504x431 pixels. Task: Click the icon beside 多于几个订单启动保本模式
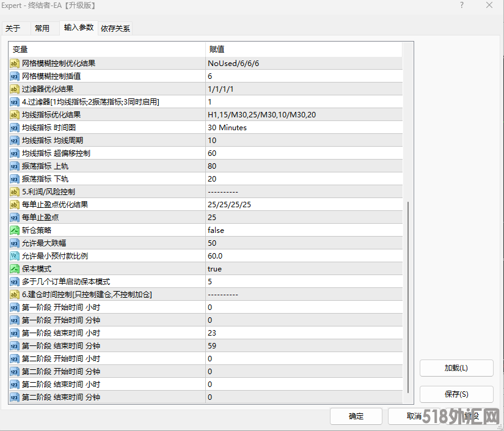[15, 282]
